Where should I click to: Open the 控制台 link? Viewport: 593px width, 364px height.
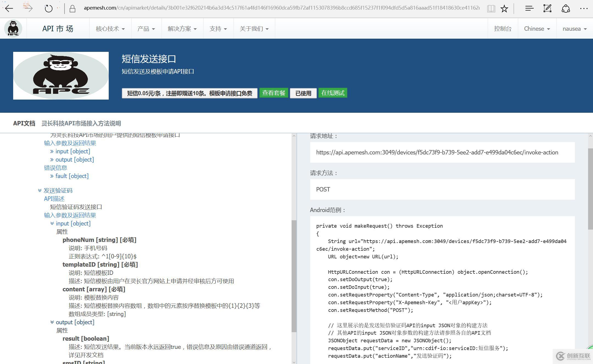click(502, 28)
